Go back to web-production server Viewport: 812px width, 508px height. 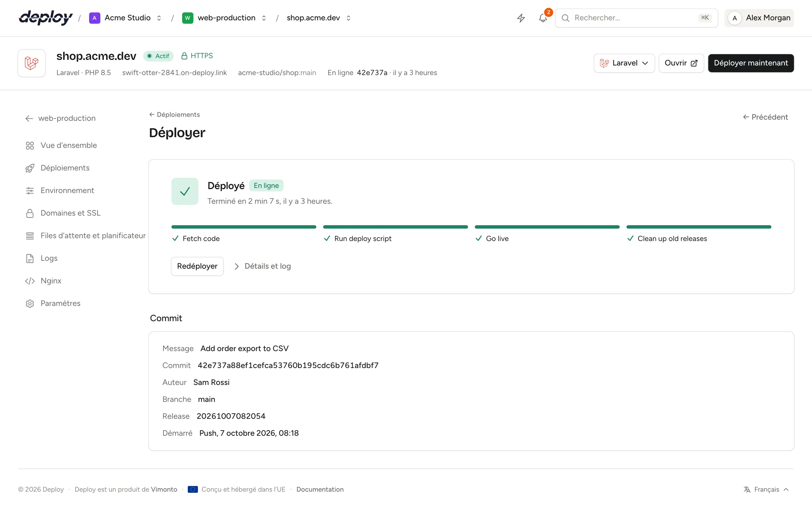tap(60, 118)
